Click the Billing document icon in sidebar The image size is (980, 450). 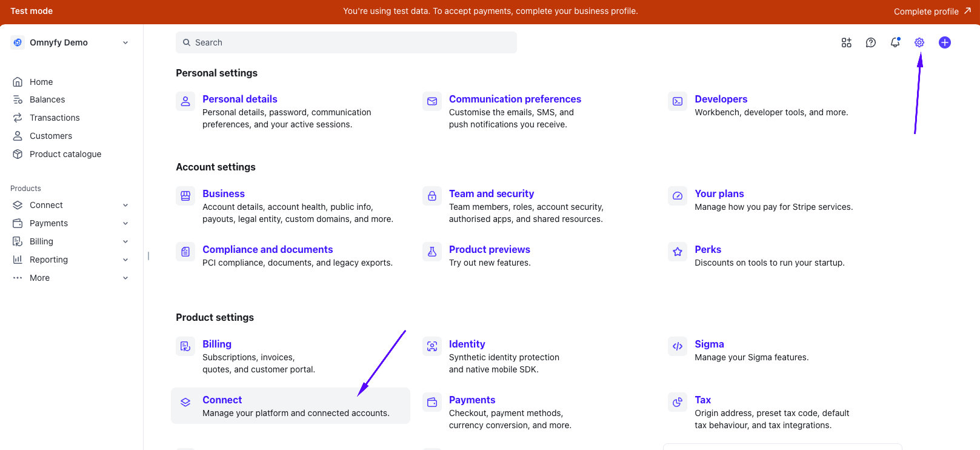(18, 241)
